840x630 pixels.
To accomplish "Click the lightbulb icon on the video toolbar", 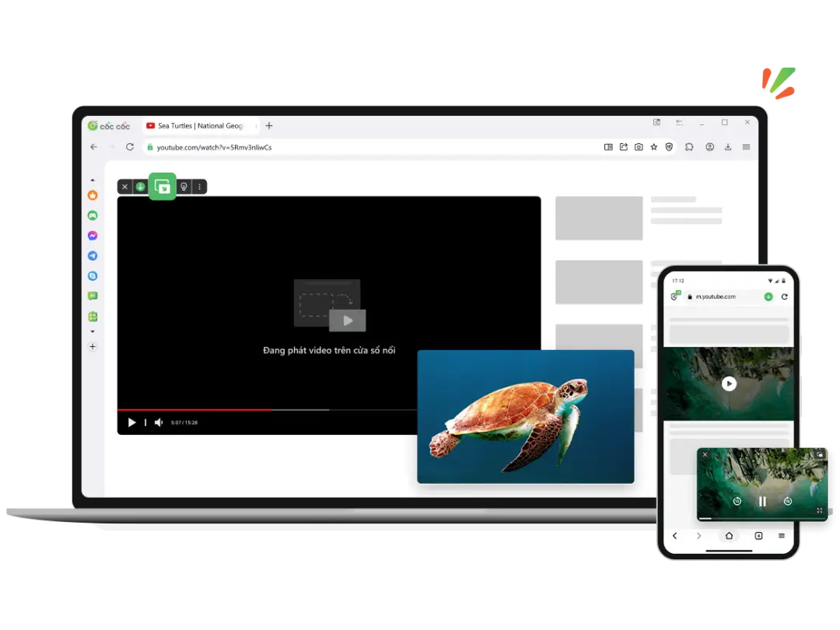I will tap(184, 187).
